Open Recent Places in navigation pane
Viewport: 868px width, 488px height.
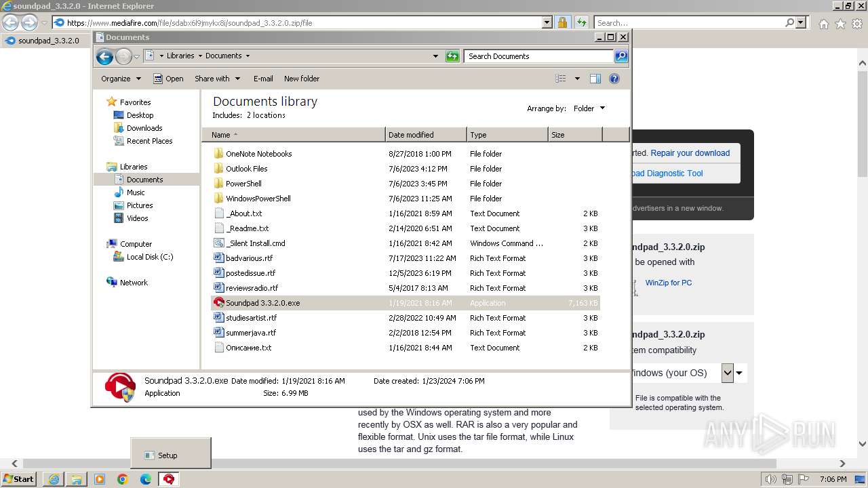coord(149,141)
